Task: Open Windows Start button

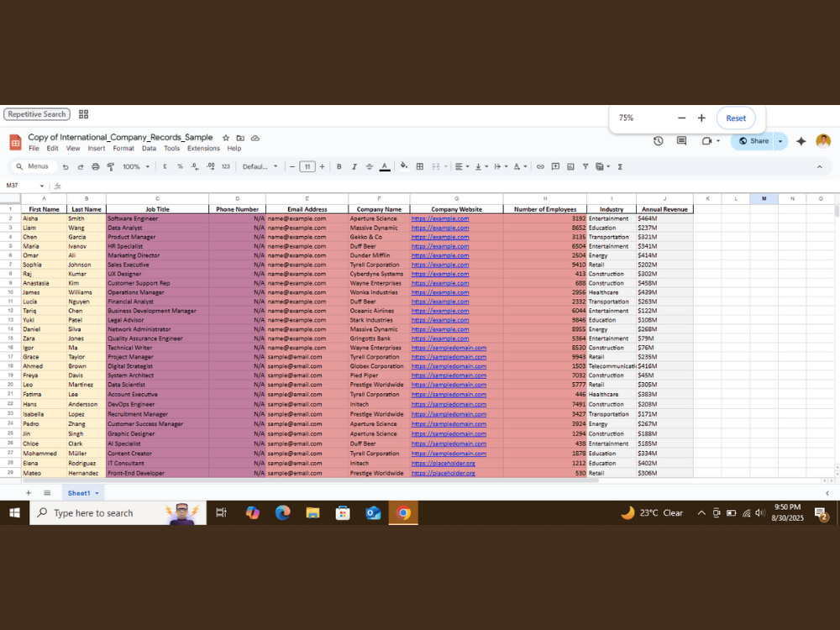Action: click(14, 512)
